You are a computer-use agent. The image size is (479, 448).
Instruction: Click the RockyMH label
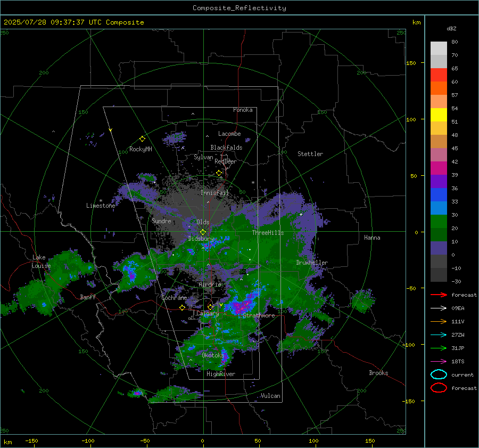point(141,149)
